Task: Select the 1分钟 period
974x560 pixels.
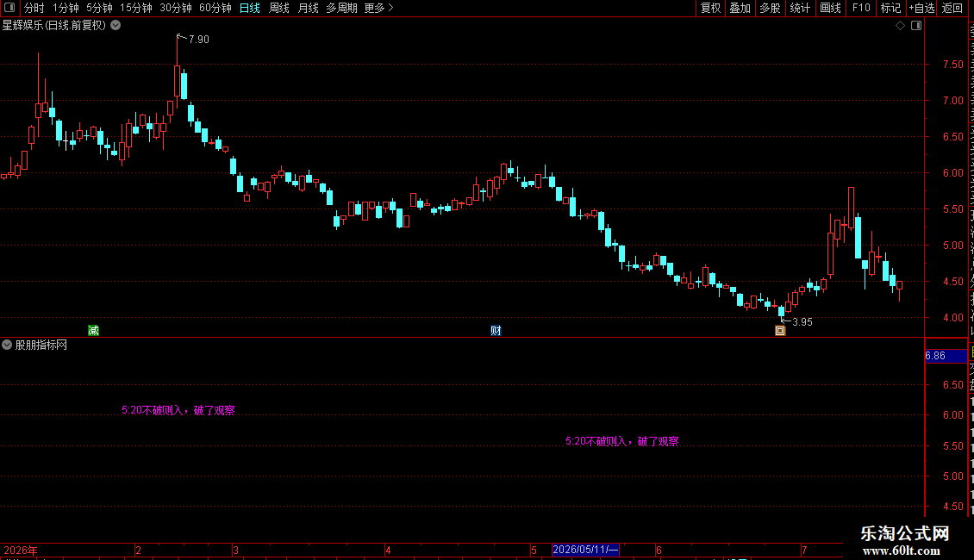Action: (66, 8)
